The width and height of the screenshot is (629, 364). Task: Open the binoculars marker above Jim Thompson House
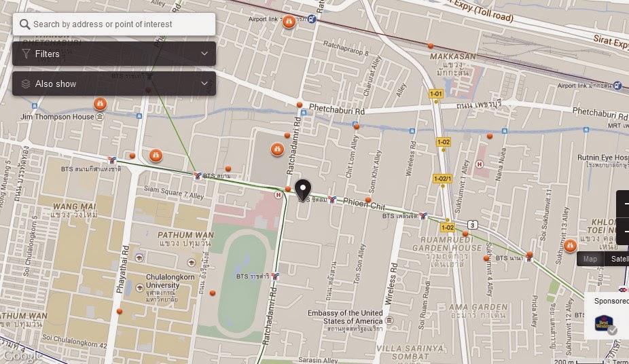100,104
